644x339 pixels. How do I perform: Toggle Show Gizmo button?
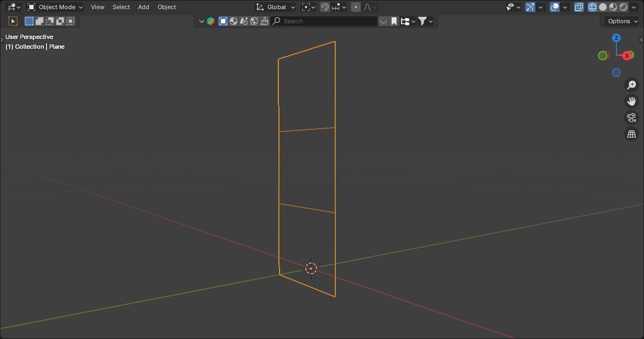tap(530, 7)
